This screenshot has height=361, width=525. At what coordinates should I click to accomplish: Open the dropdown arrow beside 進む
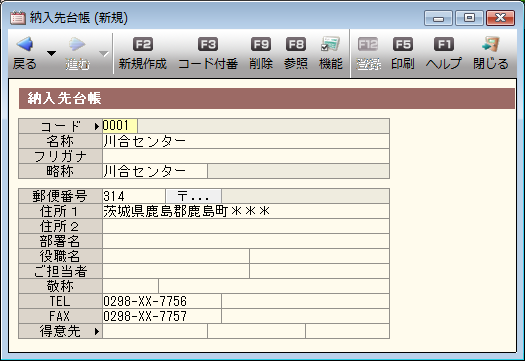[104, 53]
